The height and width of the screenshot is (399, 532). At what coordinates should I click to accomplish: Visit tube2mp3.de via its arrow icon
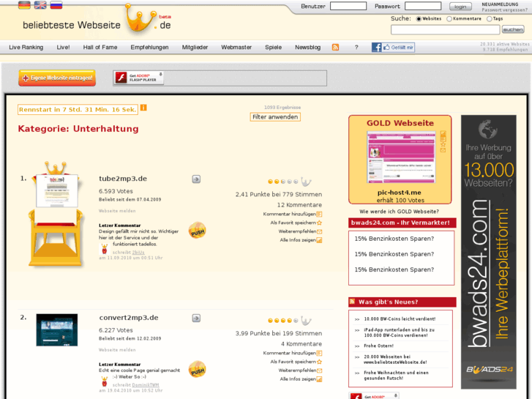click(196, 179)
